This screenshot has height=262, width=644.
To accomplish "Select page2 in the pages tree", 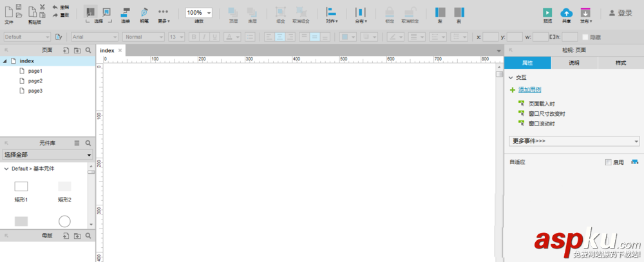I will (x=35, y=81).
